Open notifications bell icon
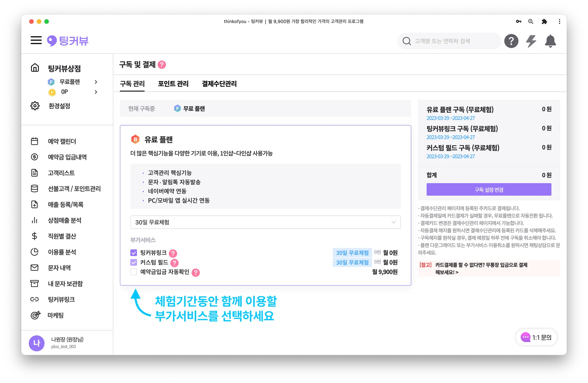This screenshot has width=588, height=383. [x=550, y=41]
